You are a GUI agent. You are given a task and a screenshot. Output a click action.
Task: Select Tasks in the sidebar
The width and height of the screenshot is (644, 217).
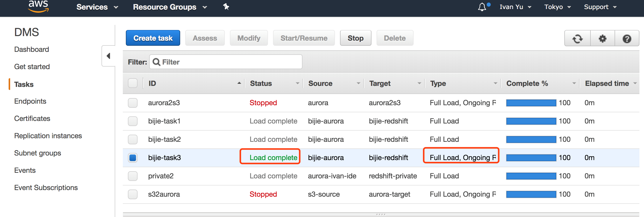coord(24,84)
